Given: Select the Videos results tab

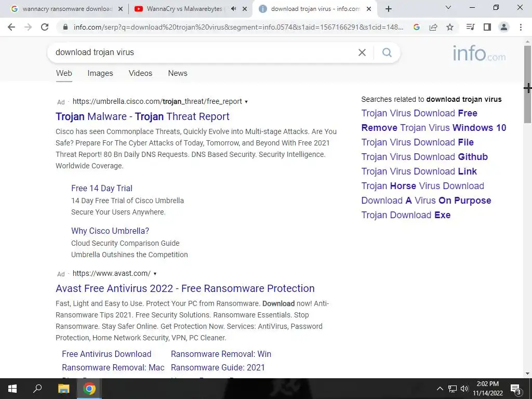Looking at the screenshot, I should point(140,73).
